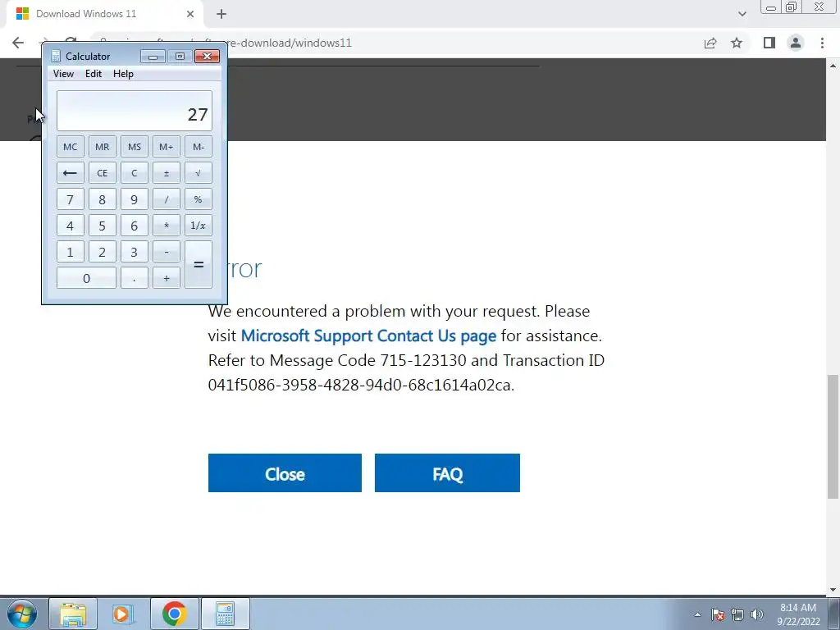Click the scrollbar up arrow
The height and width of the screenshot is (630, 840).
[x=833, y=66]
